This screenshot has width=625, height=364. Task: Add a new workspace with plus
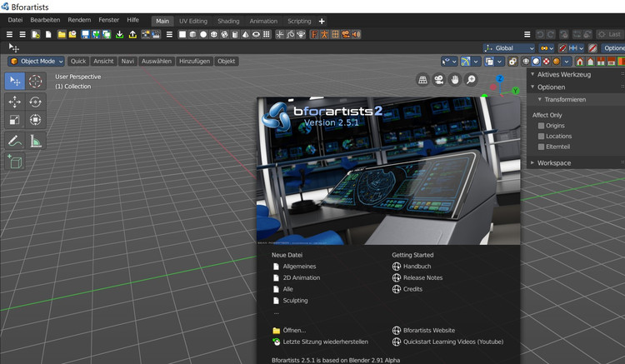(322, 21)
